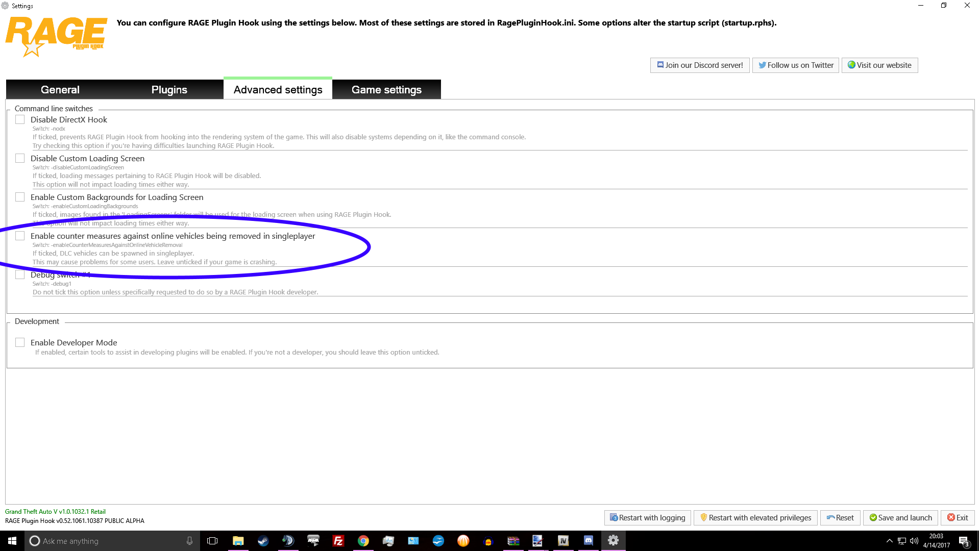
Task: Launch FileZilla from the taskbar
Action: [x=338, y=541]
